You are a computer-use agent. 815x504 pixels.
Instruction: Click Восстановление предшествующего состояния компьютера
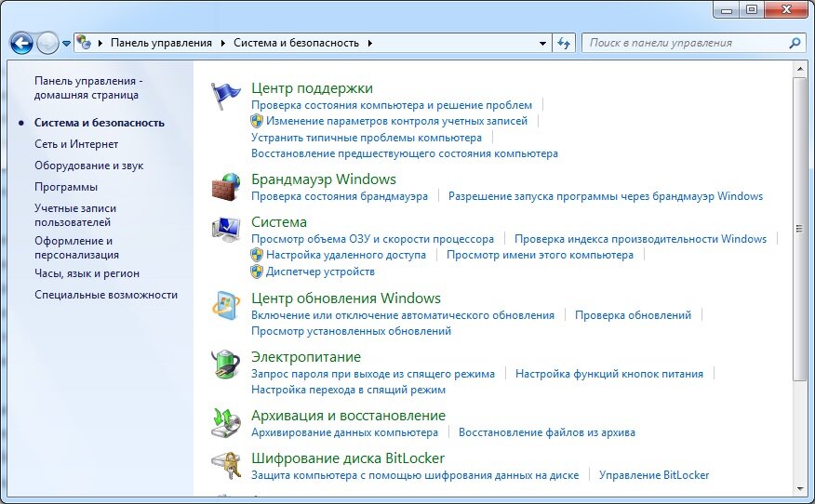click(405, 153)
